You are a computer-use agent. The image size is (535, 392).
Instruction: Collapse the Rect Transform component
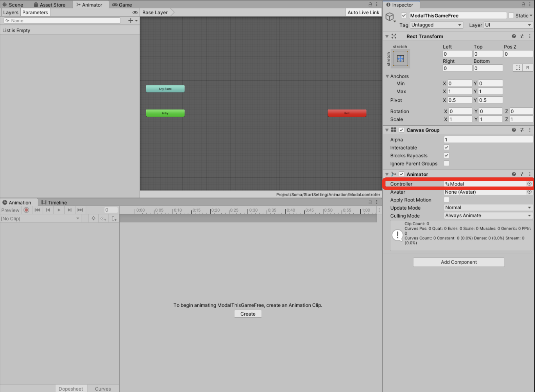tap(387, 36)
